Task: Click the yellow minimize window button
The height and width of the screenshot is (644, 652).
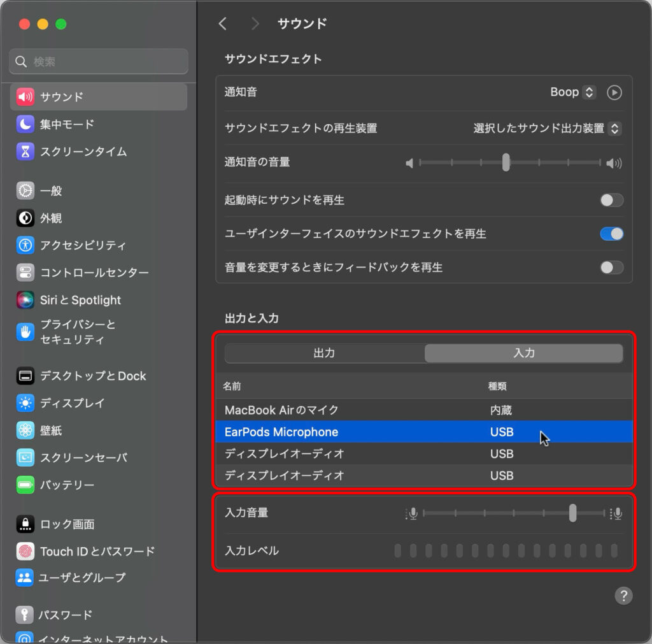Action: point(43,24)
